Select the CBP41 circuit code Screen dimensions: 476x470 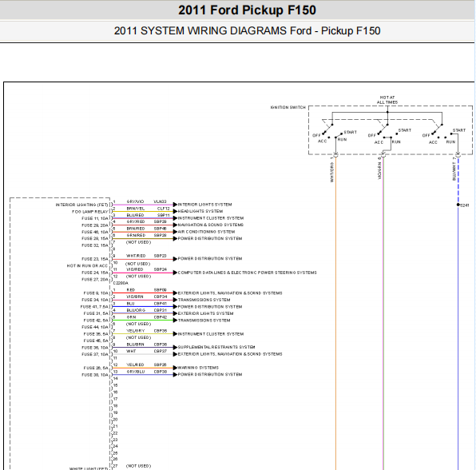(x=161, y=304)
